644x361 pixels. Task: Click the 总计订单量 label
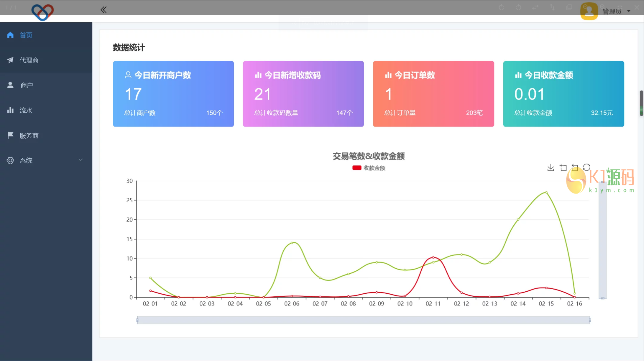pos(400,113)
